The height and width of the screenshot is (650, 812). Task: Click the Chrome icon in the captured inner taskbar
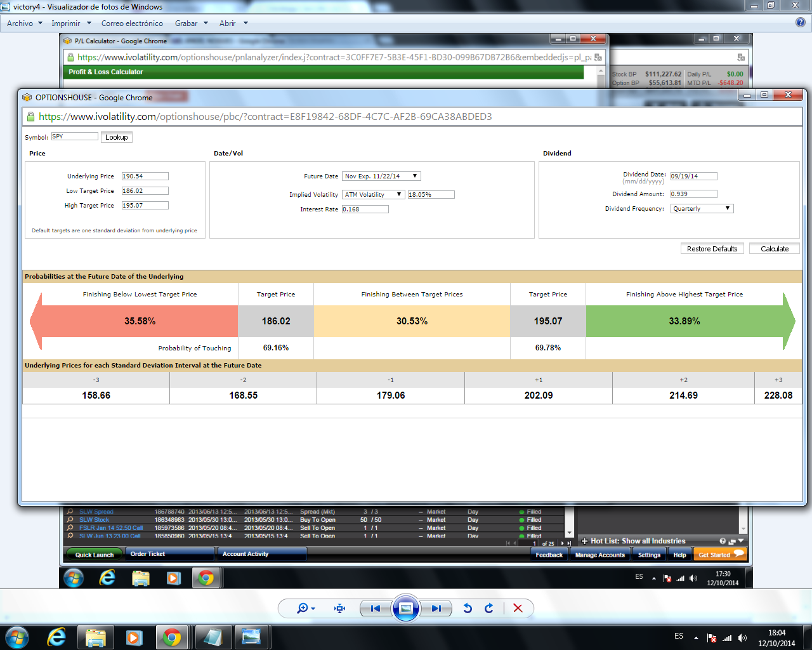(x=206, y=578)
